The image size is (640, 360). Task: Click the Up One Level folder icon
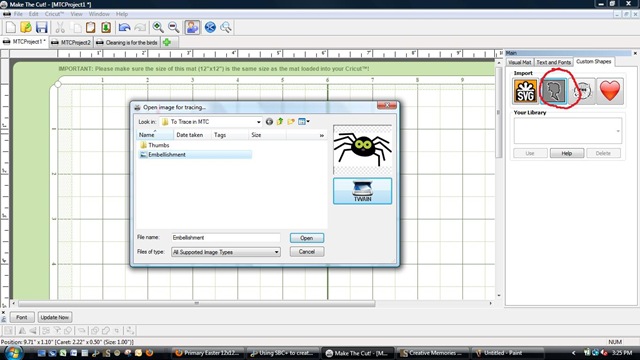point(280,122)
